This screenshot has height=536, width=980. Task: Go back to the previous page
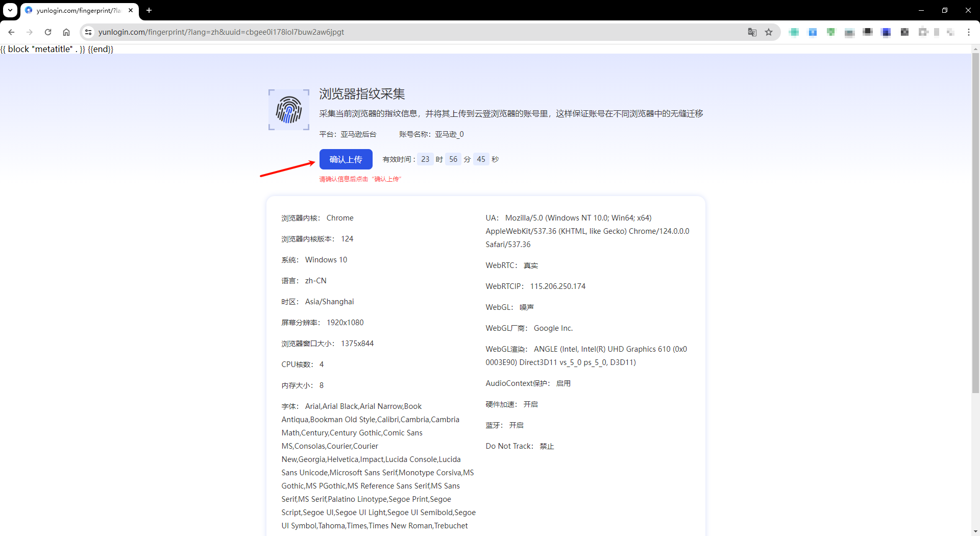coord(11,32)
